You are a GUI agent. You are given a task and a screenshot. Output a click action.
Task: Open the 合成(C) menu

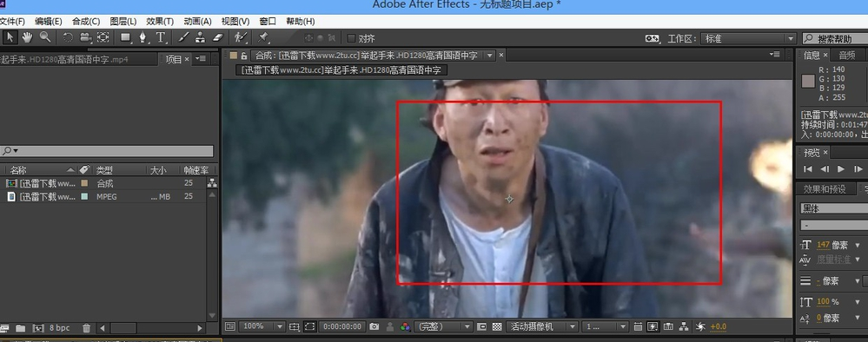click(x=86, y=22)
